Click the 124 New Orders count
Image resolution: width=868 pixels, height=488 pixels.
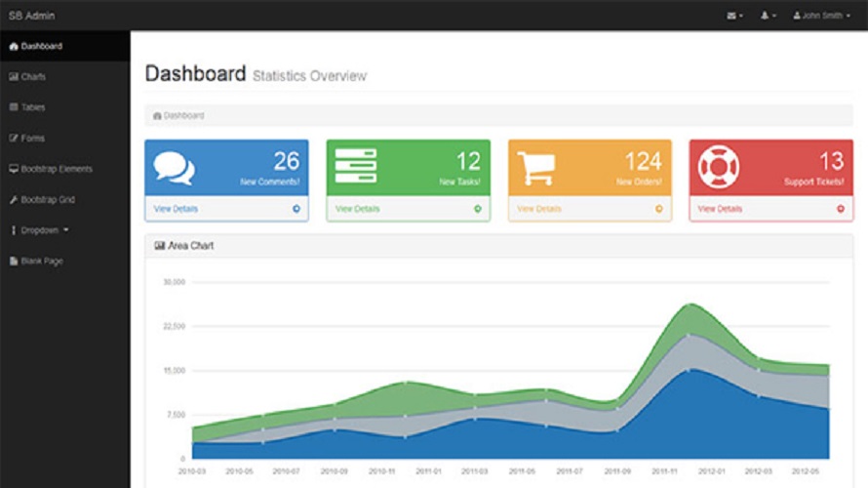[644, 161]
